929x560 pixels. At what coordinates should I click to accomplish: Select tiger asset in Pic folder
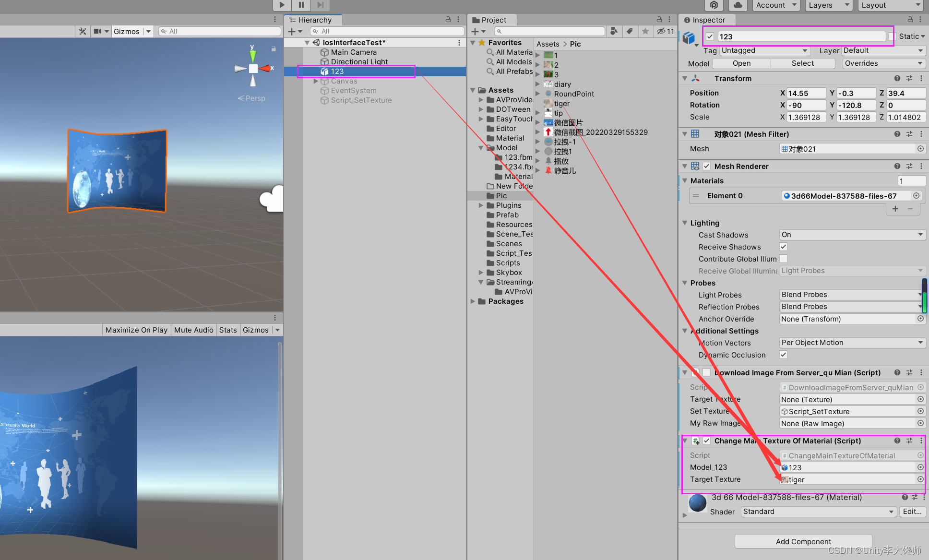(561, 104)
